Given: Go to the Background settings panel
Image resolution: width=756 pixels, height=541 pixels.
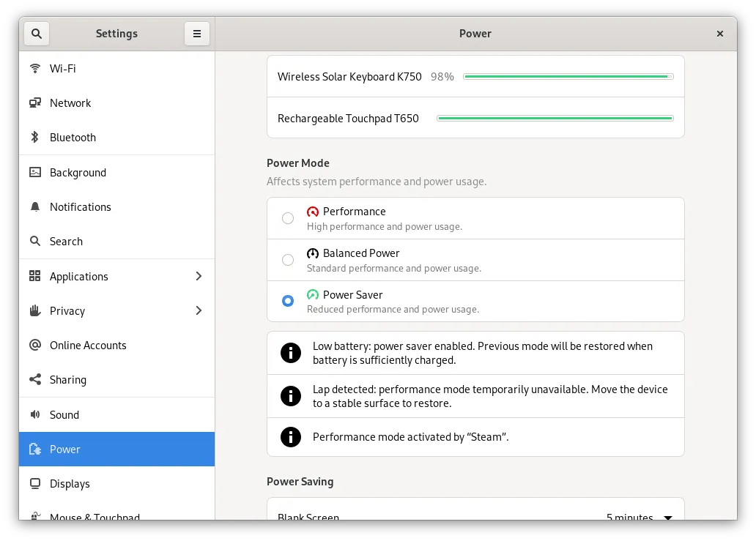Looking at the screenshot, I should [x=78, y=173].
